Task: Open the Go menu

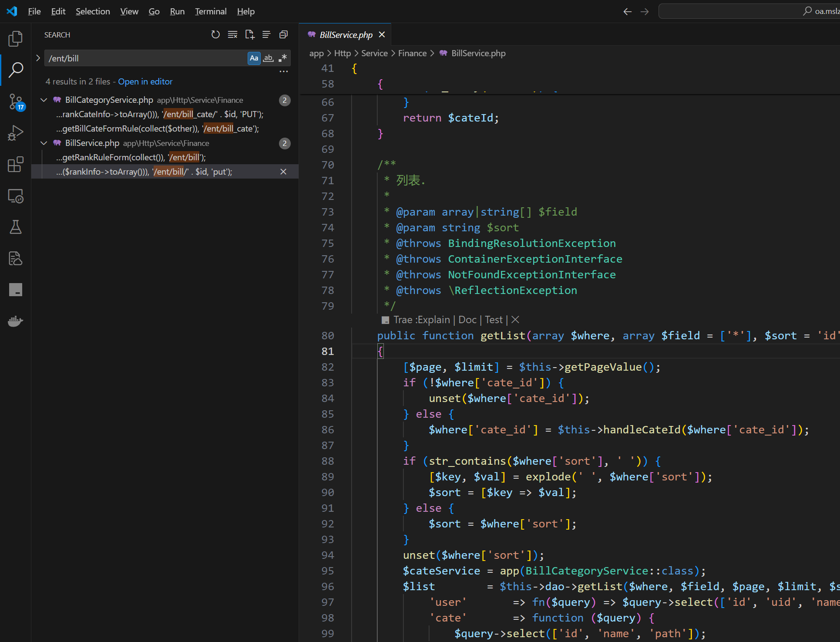Action: pos(154,11)
